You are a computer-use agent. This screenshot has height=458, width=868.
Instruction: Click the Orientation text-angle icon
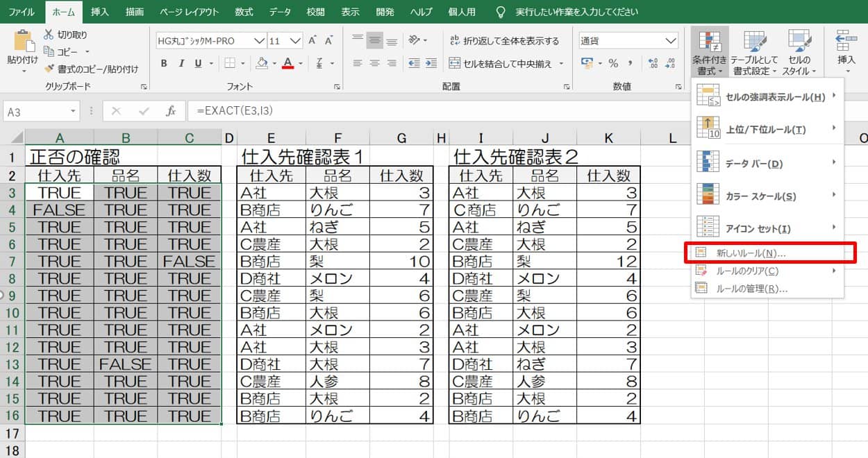click(414, 40)
